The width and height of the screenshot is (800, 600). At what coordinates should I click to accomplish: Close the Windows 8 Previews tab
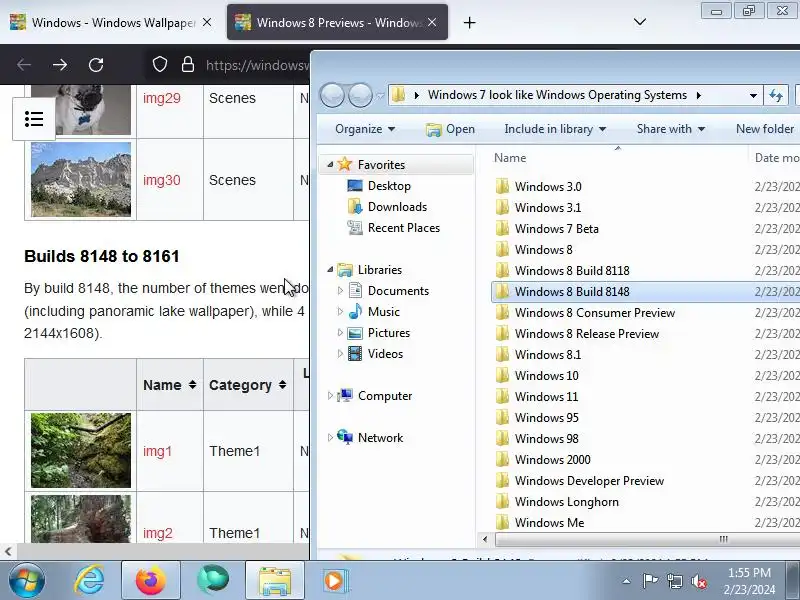click(x=432, y=22)
